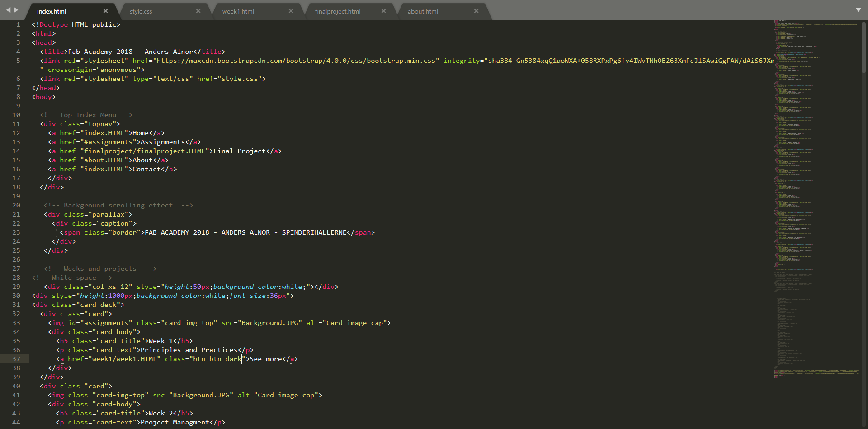Click 'Project Managment' card text
868x429 pixels.
pos(175,422)
